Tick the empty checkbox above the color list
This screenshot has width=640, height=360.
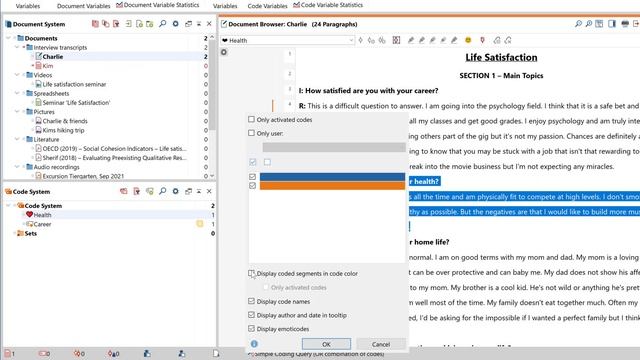pyautogui.click(x=267, y=162)
